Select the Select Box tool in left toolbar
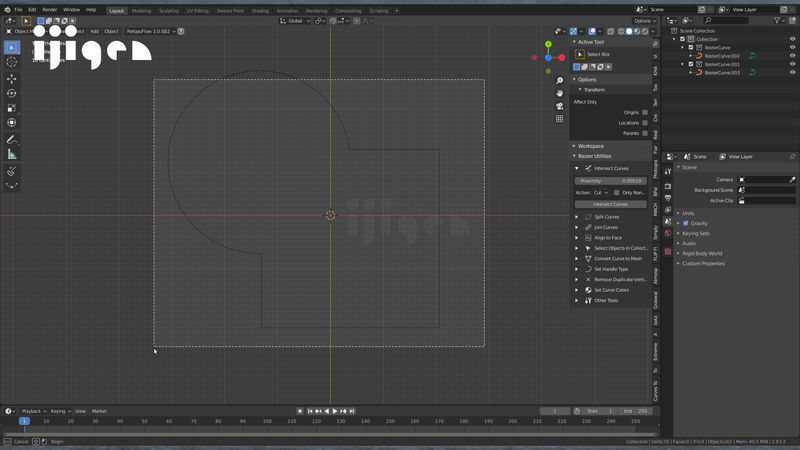This screenshot has width=800, height=450. pos(12,47)
